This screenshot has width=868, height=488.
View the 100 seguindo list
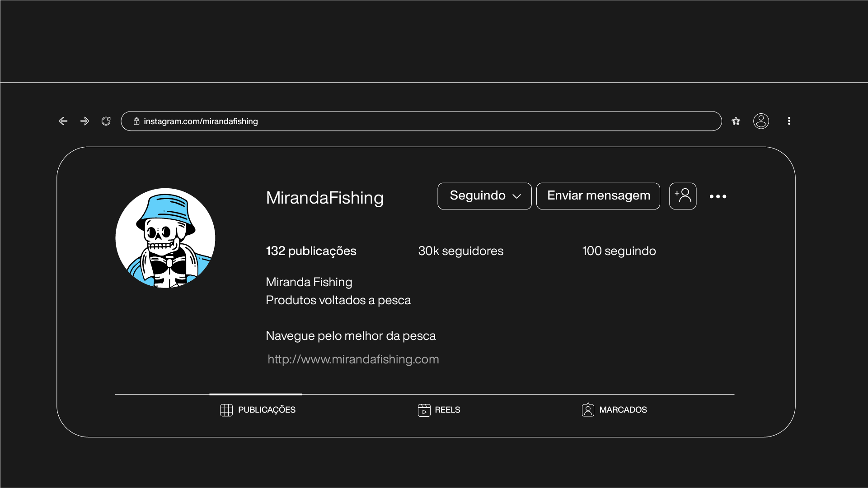tap(619, 251)
